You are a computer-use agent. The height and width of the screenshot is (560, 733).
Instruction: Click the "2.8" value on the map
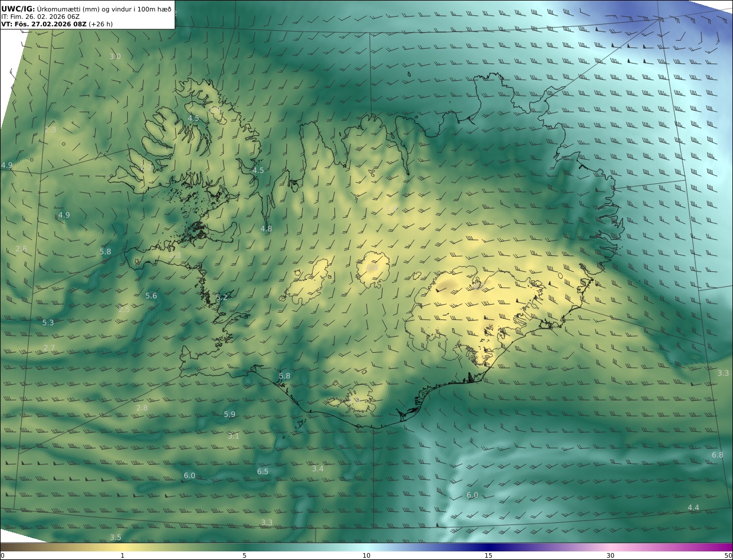point(142,408)
